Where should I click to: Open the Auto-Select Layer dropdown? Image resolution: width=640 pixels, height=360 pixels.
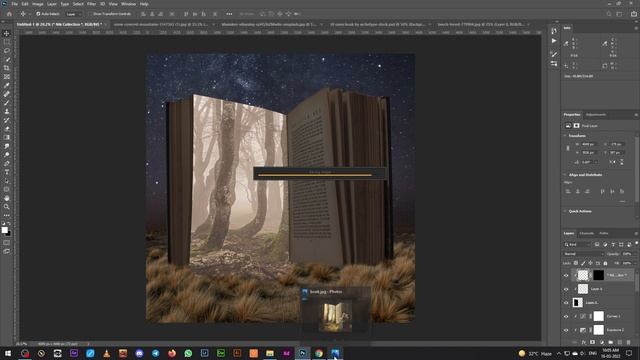click(x=73, y=14)
